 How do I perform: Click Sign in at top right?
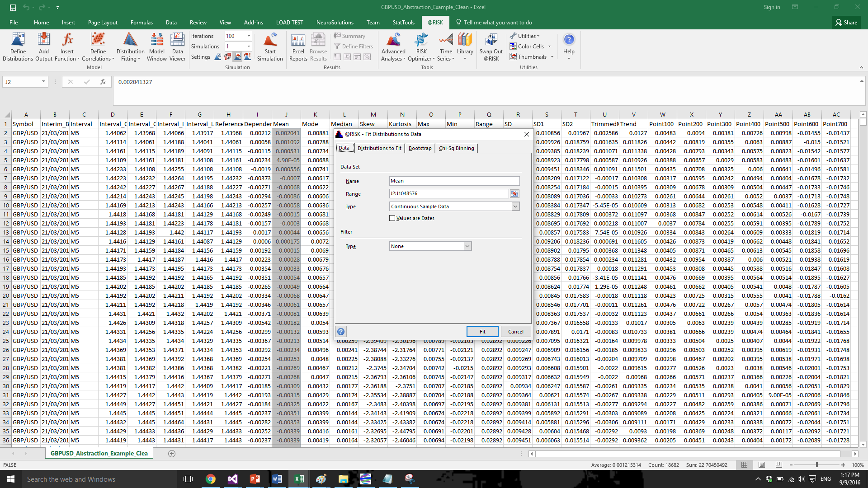(772, 7)
